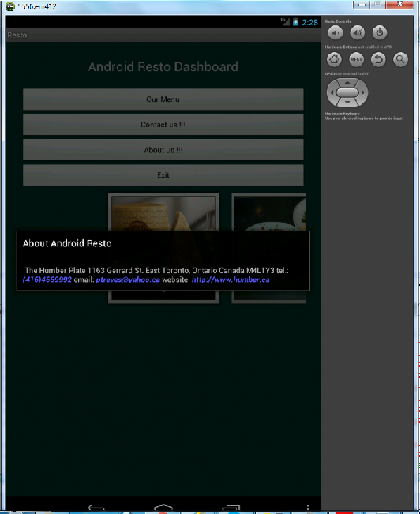
Task: Click the DPad down arrow
Action: pyautogui.click(x=347, y=103)
